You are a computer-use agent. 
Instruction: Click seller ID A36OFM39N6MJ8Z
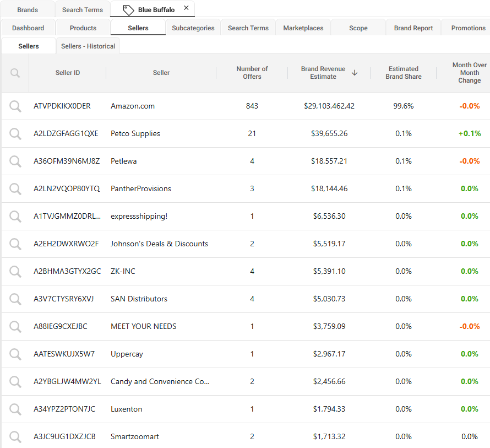(67, 161)
